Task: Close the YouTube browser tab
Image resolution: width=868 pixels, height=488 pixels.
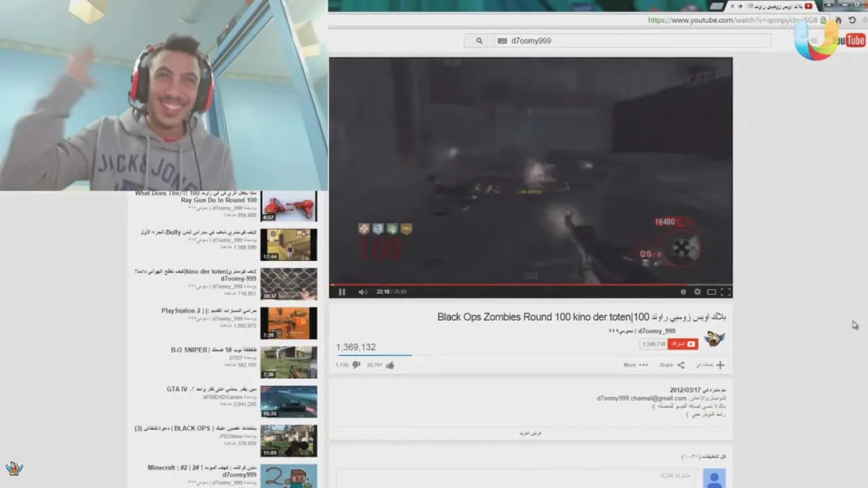Action: (732, 6)
